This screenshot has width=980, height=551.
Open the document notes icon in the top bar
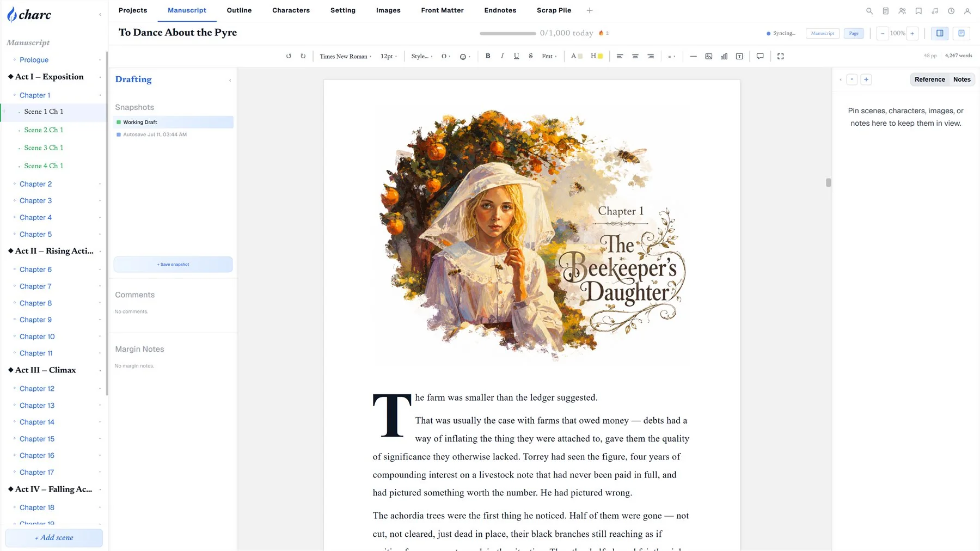click(x=886, y=11)
